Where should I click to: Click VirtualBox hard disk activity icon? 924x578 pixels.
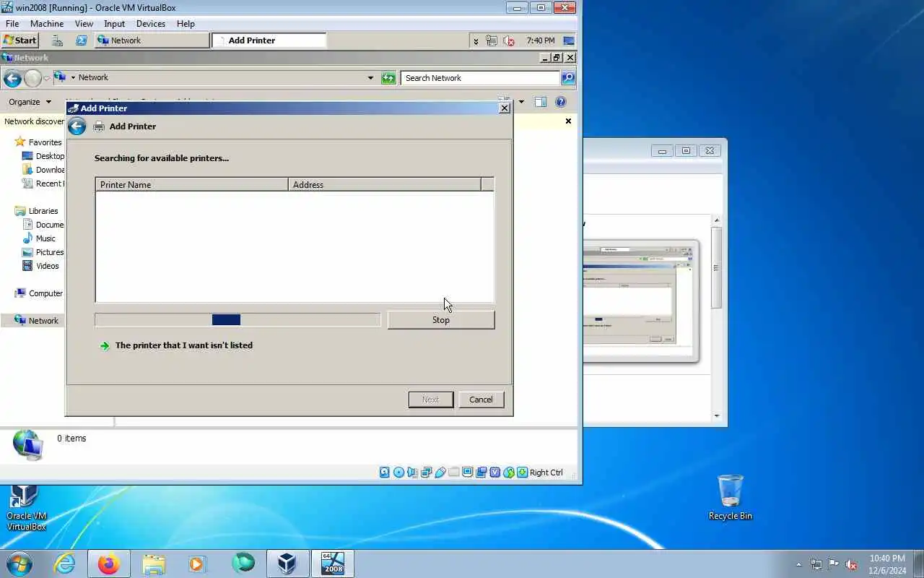[385, 473]
